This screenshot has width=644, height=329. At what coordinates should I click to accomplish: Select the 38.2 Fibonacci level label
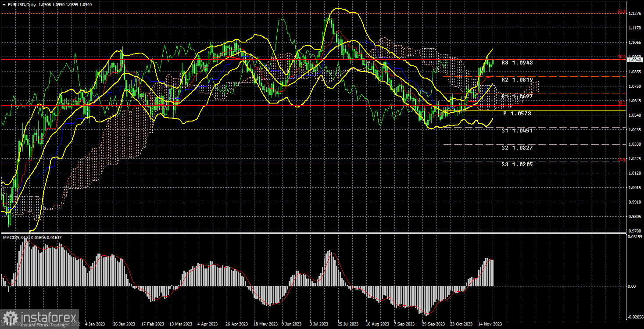(622, 103)
